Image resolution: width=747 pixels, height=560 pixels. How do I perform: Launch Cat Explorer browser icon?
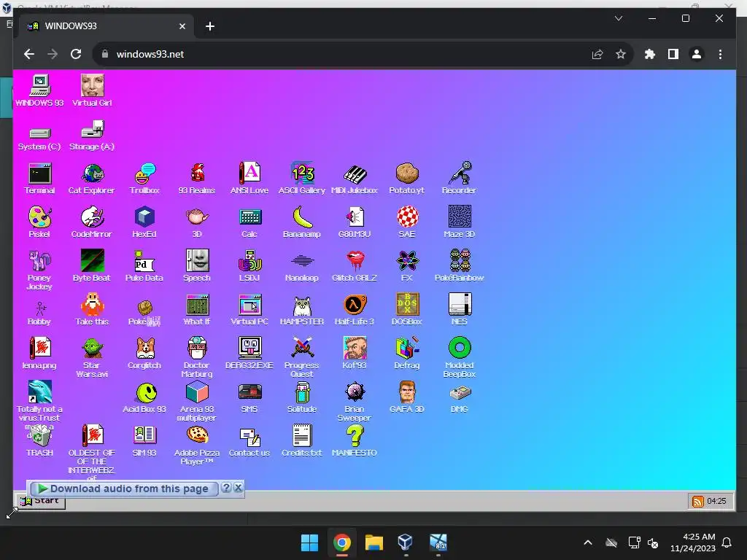[91, 179]
